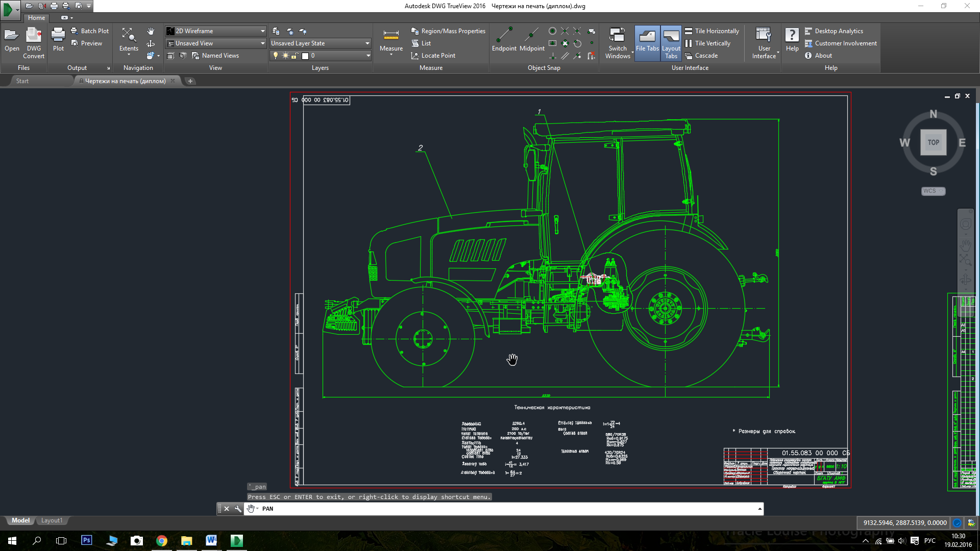The height and width of the screenshot is (551, 980).
Task: Open Named Views manager
Action: click(x=215, y=56)
